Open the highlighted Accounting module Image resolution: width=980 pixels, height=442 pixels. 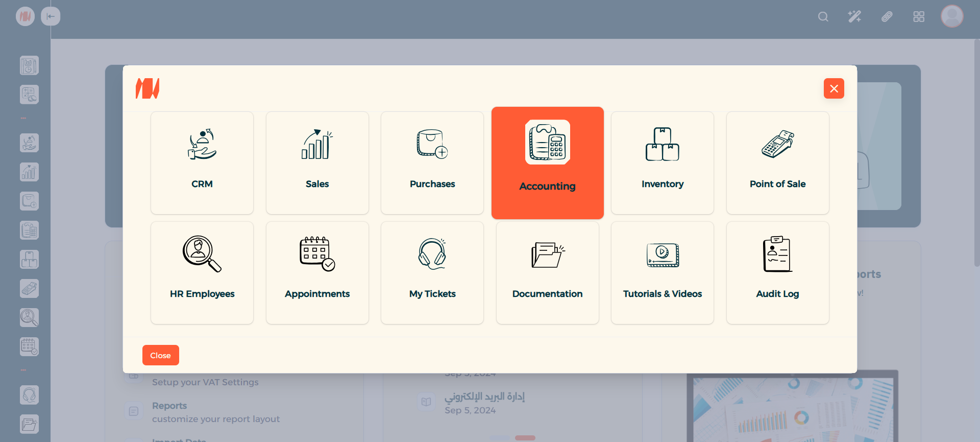[x=547, y=162]
